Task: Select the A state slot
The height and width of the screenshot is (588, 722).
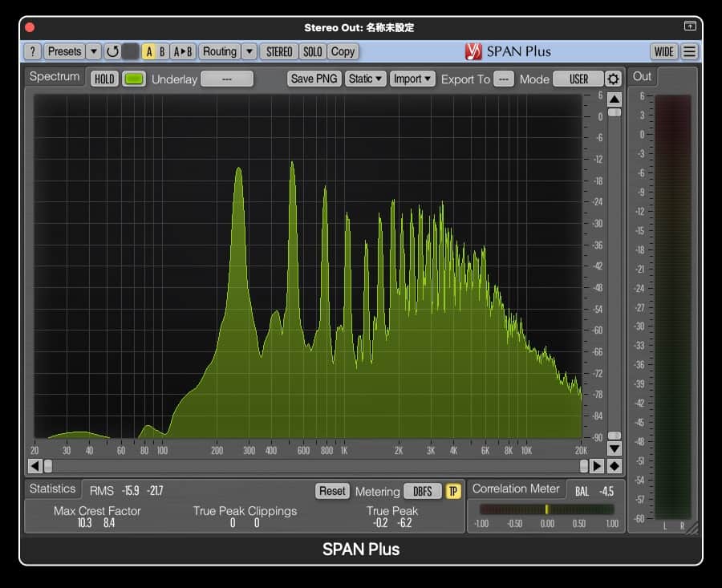Action: point(148,51)
